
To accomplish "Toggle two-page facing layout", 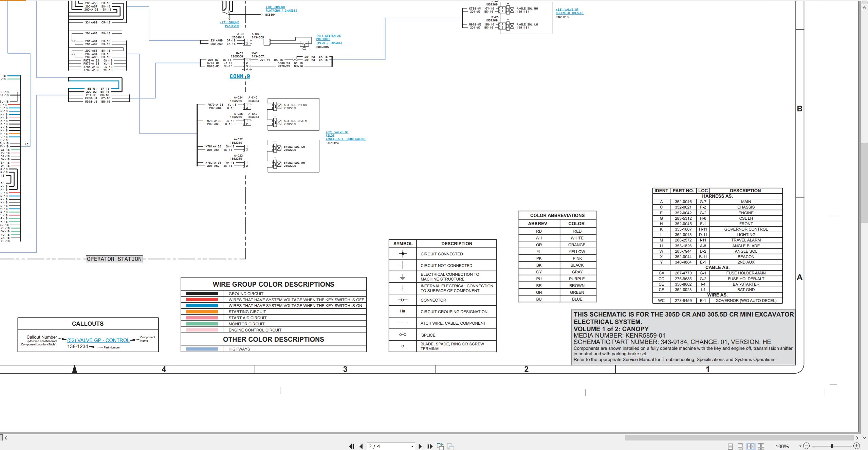I will click(x=751, y=447).
